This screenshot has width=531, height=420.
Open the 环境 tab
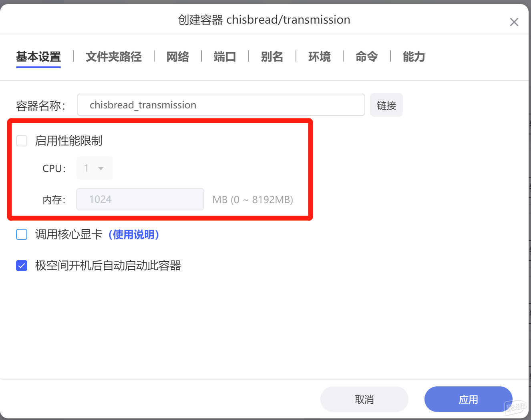(x=320, y=57)
